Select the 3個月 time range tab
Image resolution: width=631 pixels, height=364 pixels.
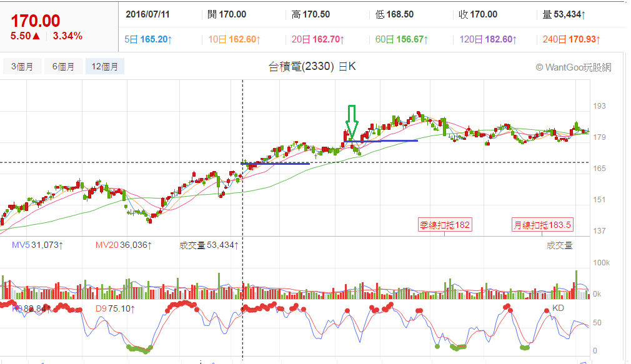[x=22, y=66]
